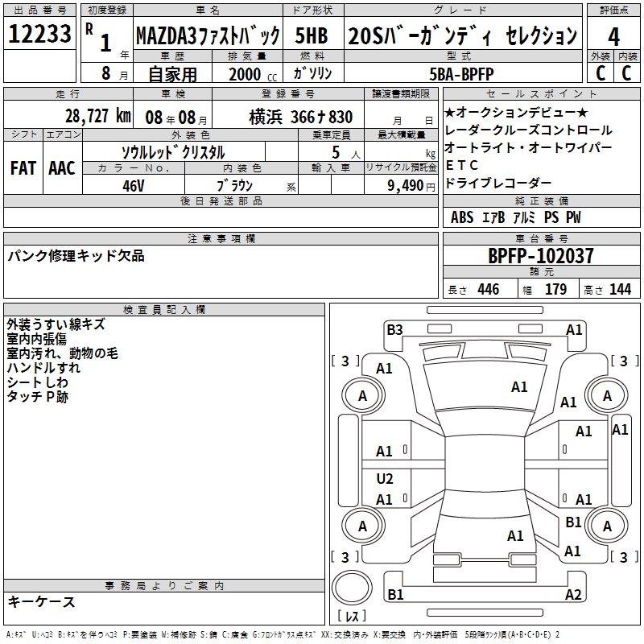Click the fuel type ガソリン

click(x=312, y=73)
